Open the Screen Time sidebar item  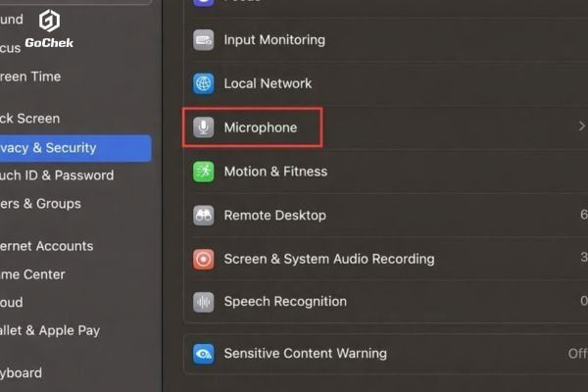pos(32,76)
